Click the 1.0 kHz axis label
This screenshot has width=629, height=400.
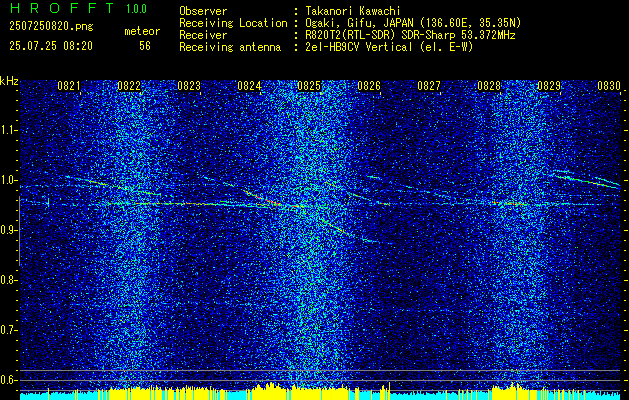coord(9,180)
